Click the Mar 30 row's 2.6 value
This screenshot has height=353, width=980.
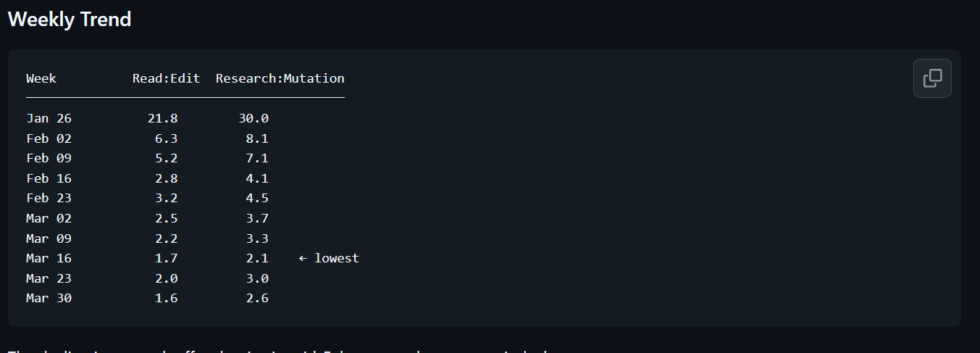[x=257, y=298]
